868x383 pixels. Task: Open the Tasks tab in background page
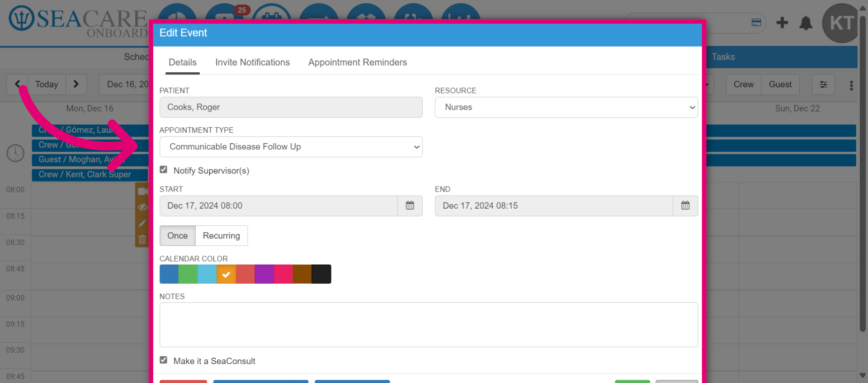723,57
